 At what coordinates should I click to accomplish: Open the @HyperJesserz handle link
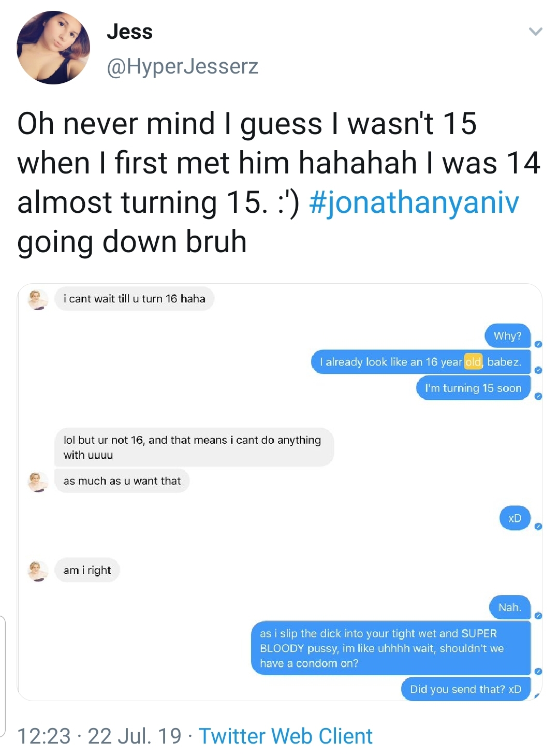182,66
